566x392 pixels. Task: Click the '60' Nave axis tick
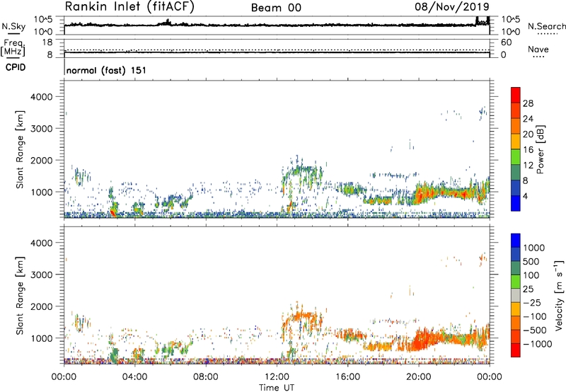click(506, 42)
